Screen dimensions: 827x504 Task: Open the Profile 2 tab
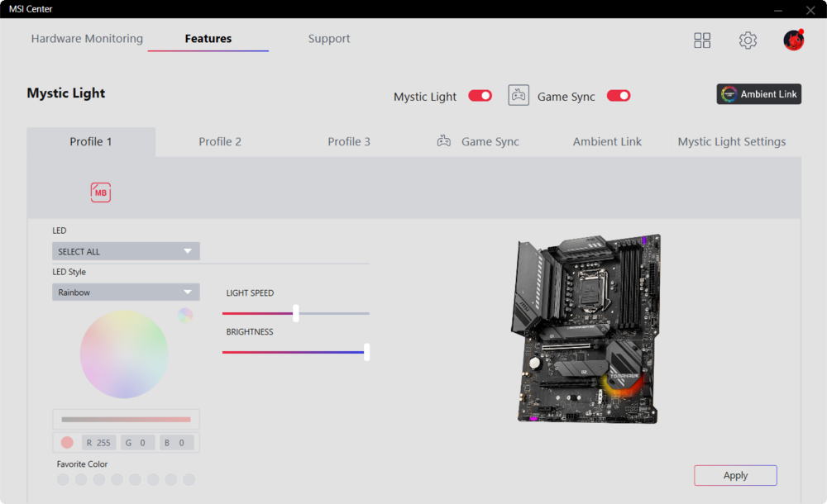coord(220,142)
